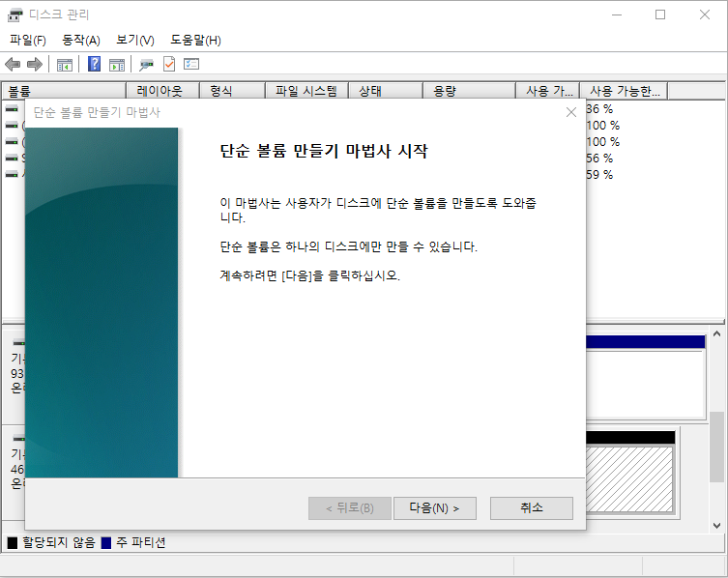The height and width of the screenshot is (578, 728).
Task: Open the 파일(F) menu
Action: point(28,41)
